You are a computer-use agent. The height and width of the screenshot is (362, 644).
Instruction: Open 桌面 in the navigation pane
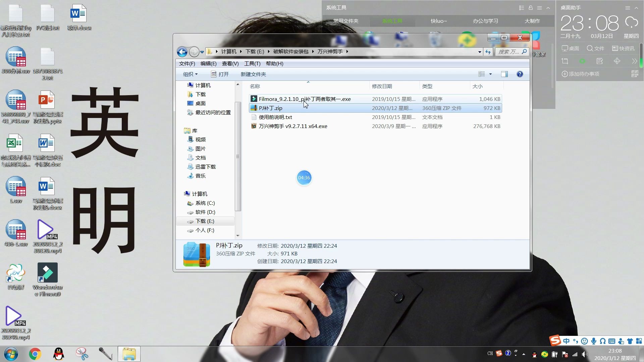pyautogui.click(x=200, y=103)
